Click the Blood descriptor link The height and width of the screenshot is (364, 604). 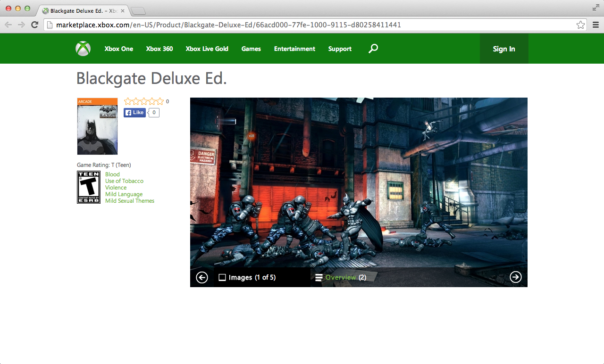click(112, 174)
